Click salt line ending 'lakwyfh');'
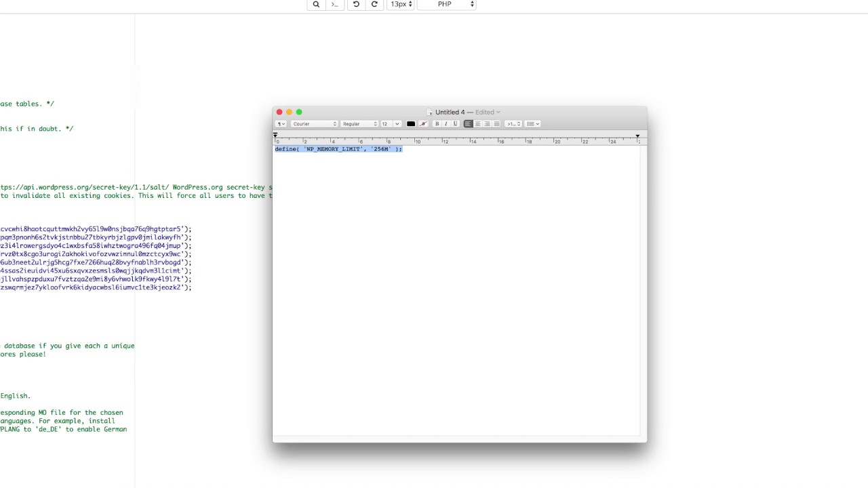The height and width of the screenshot is (488, 868). [96, 237]
